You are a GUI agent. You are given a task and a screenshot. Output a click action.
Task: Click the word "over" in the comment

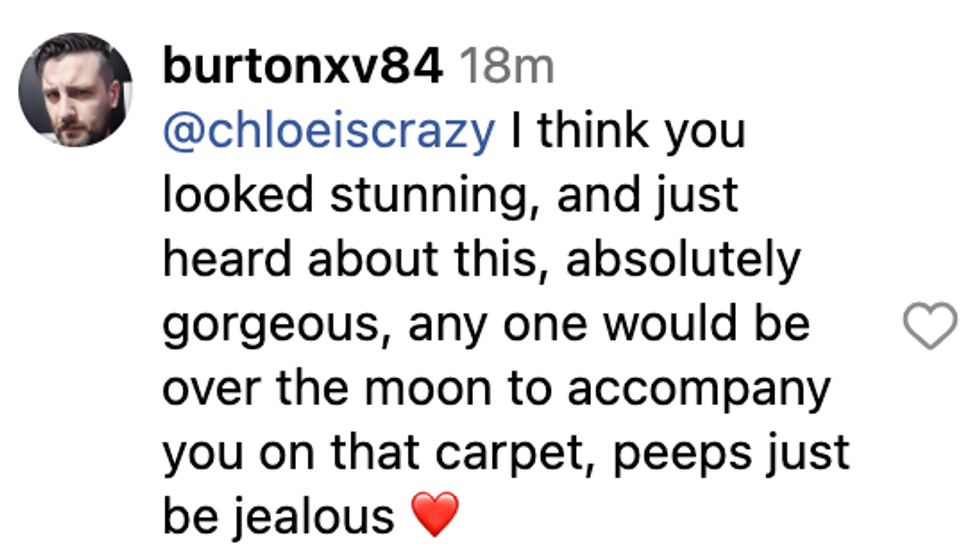[214, 390]
